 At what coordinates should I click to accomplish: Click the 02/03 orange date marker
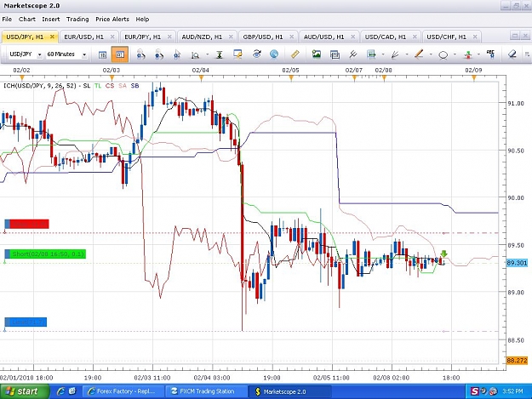coord(112,78)
